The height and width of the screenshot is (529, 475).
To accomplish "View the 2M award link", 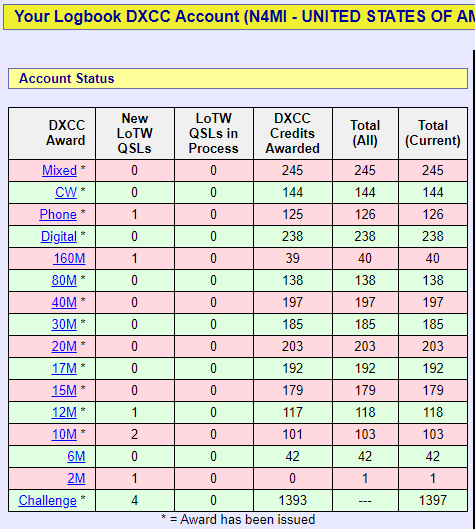I will click(76, 478).
